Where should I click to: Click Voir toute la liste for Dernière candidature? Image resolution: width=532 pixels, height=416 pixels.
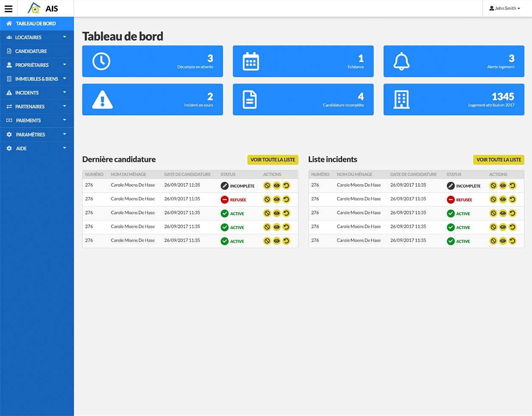[x=273, y=160]
